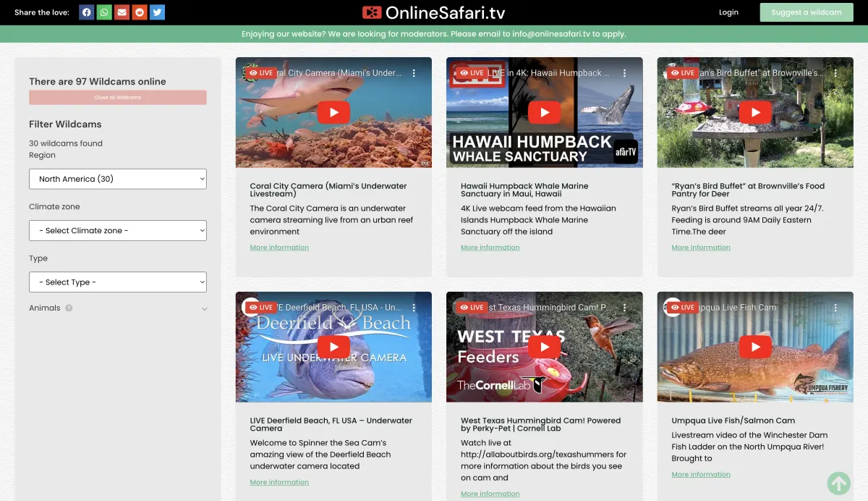The image size is (868, 501).
Task: Click the Login link
Action: pyautogui.click(x=728, y=12)
